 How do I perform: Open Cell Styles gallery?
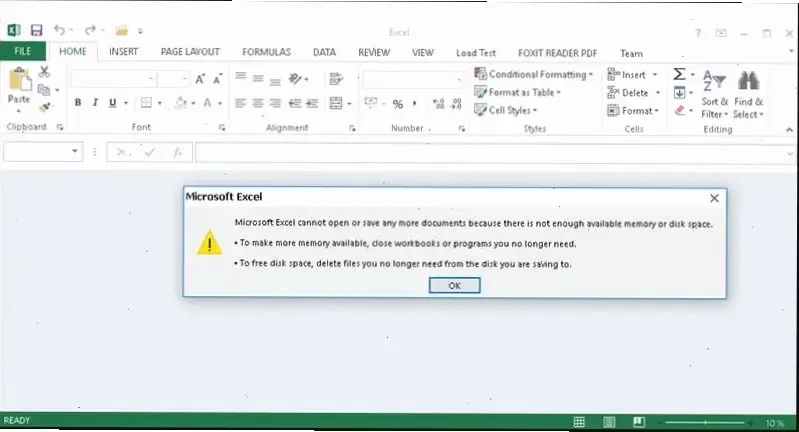click(x=505, y=110)
